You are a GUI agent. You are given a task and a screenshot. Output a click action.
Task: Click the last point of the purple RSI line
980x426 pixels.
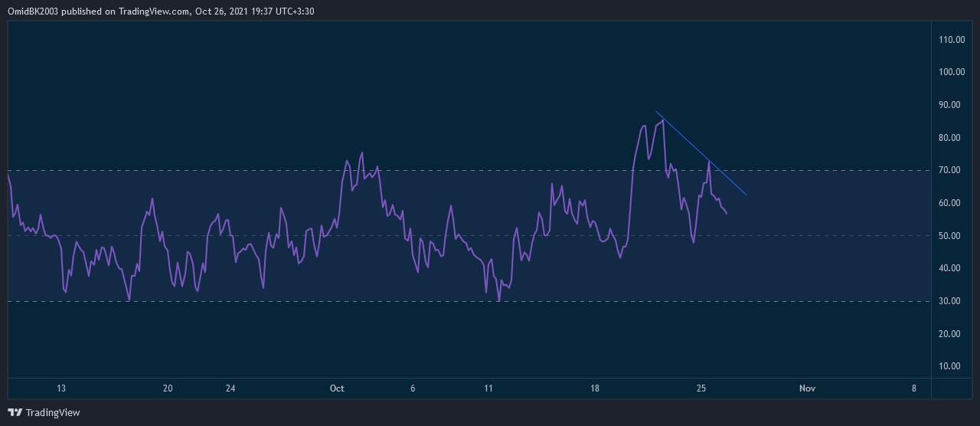(726, 212)
